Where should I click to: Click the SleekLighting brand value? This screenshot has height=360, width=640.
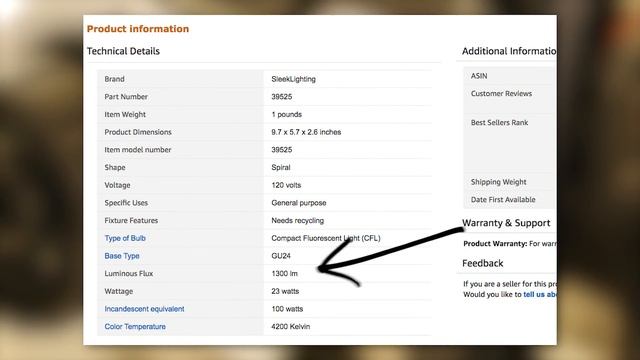click(x=293, y=79)
